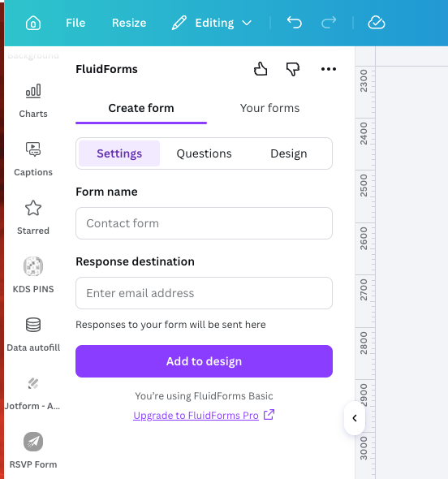Open the Data autofill app
The width and height of the screenshot is (448, 479).
click(33, 334)
